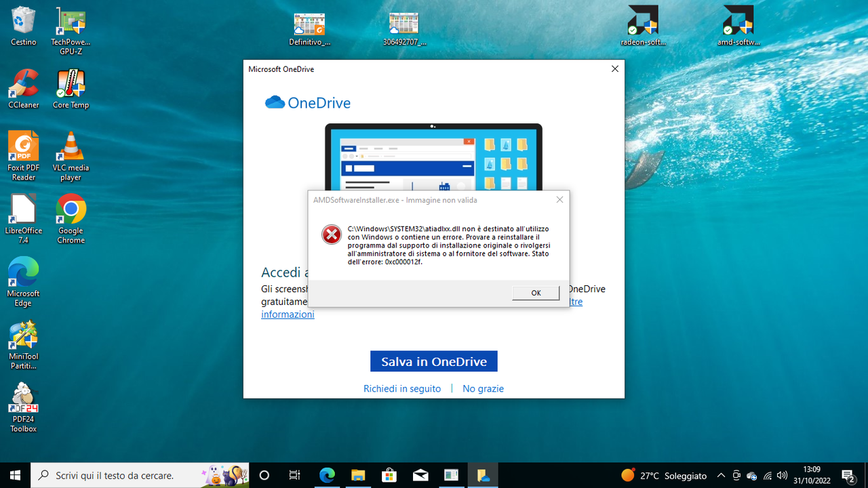Select VLC media player desktop icon
Screen dimensions: 868x488
click(x=71, y=157)
